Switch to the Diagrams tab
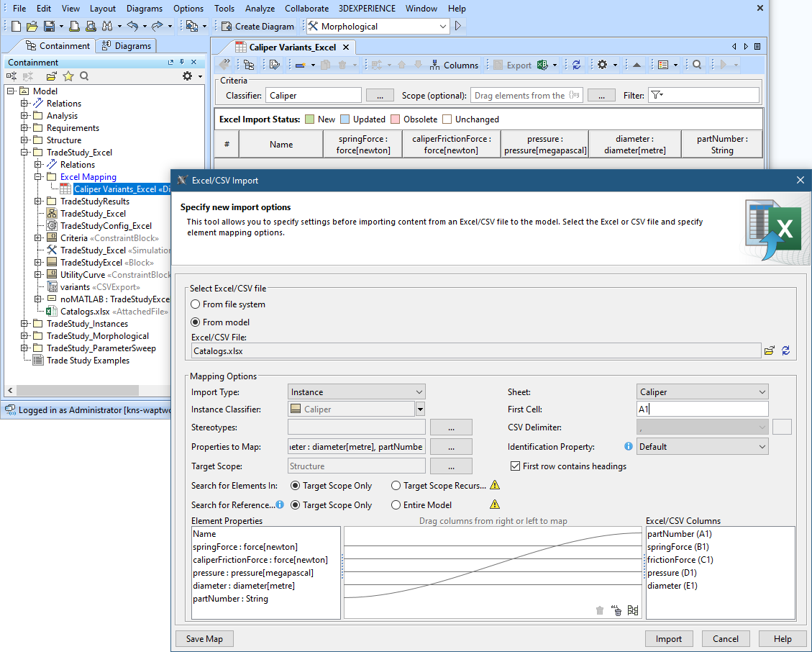 coord(126,46)
